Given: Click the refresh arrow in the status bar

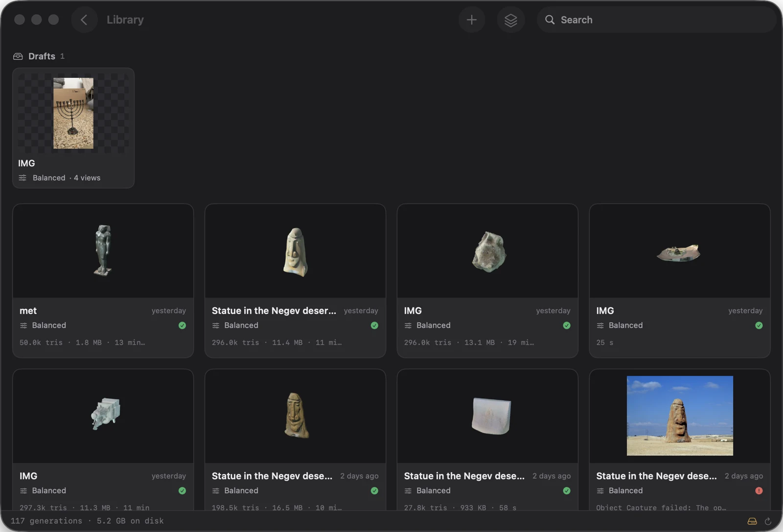Looking at the screenshot, I should click(x=768, y=521).
